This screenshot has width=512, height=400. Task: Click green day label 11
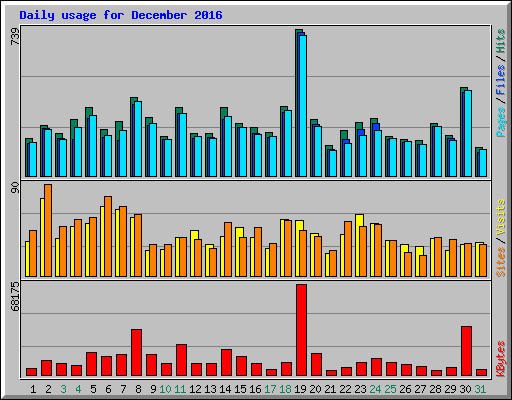(180, 389)
